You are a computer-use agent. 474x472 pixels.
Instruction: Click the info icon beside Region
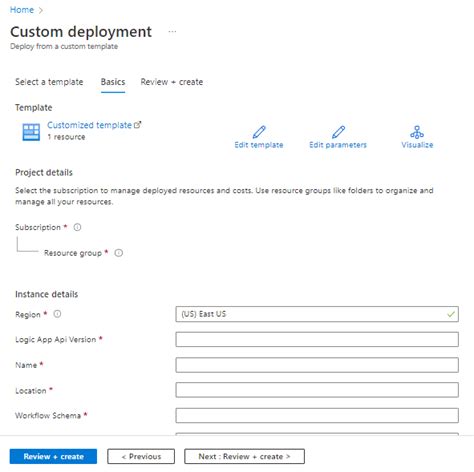tap(57, 314)
